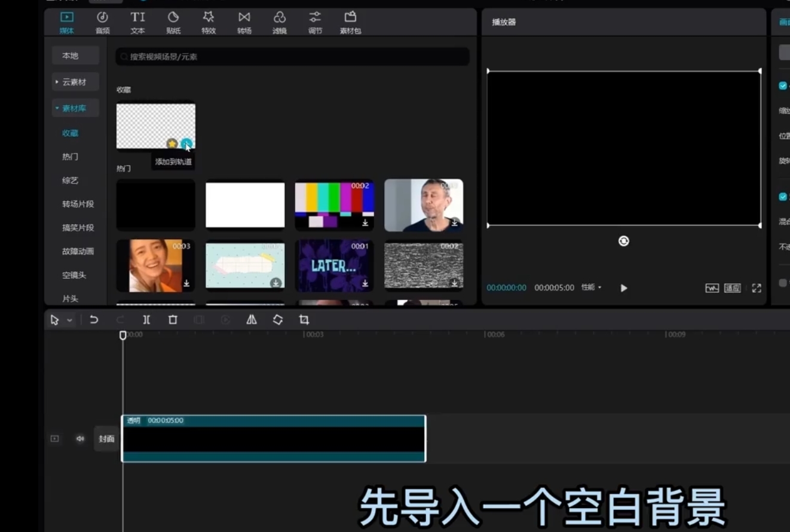This screenshot has height=532, width=790.
Task: Open the 转场 transitions panel
Action: pos(244,22)
